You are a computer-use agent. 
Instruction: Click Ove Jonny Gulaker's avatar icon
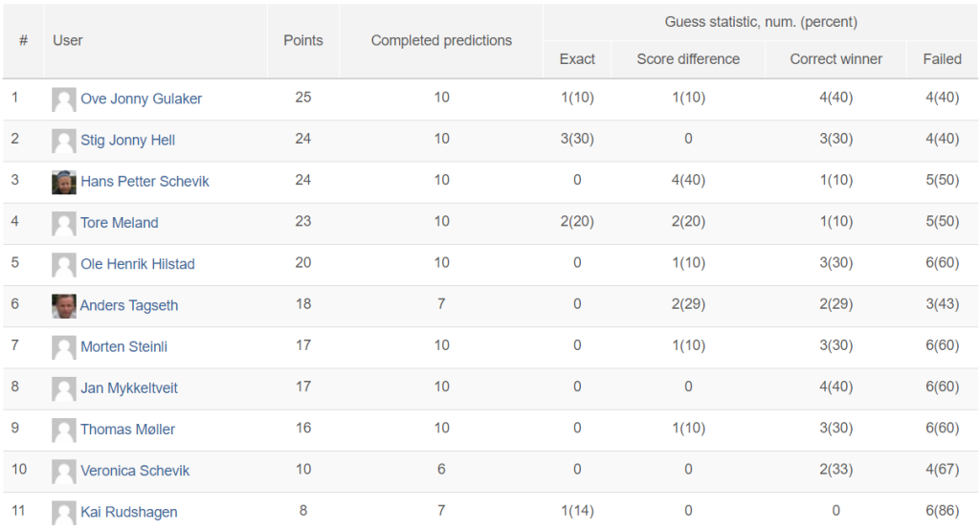coord(64,99)
